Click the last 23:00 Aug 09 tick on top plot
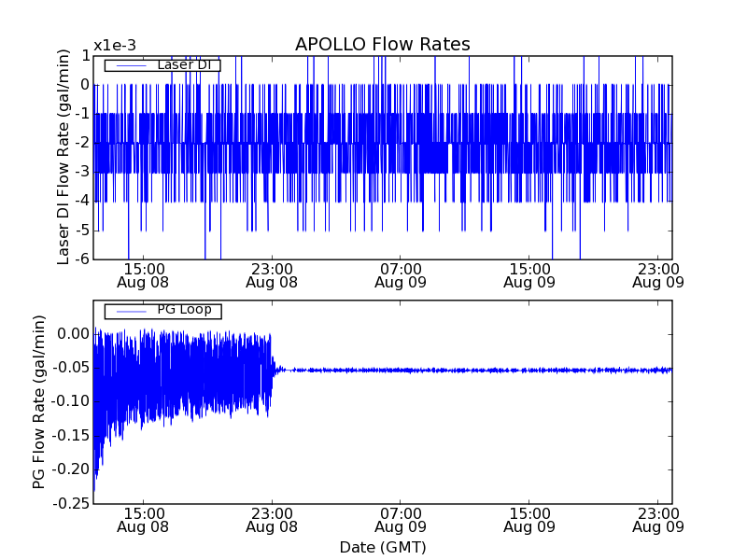 pos(658,274)
